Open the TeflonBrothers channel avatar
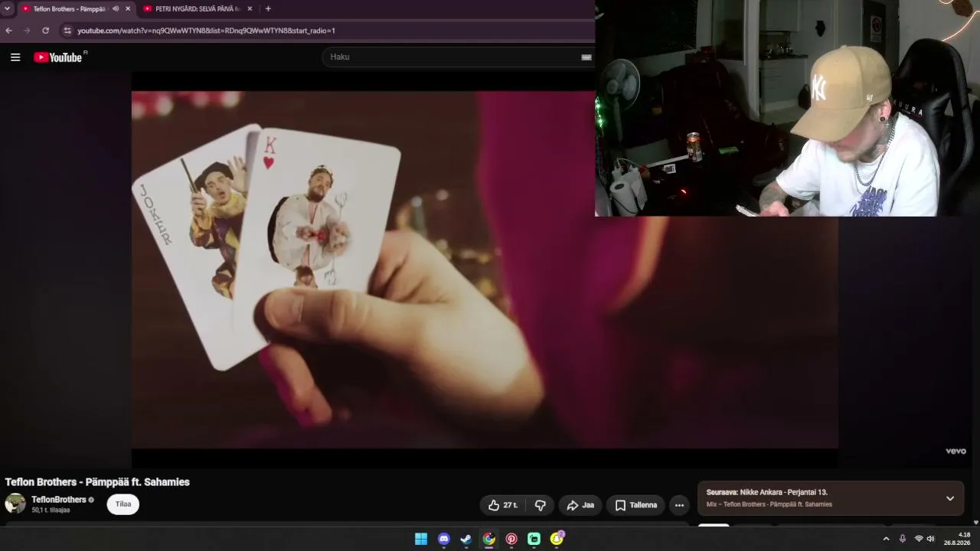The width and height of the screenshot is (980, 551). pyautogui.click(x=15, y=504)
